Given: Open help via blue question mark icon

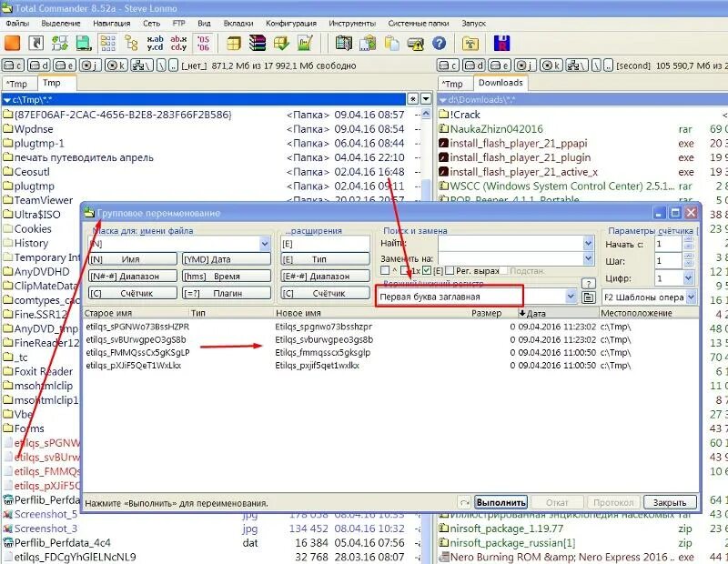Looking at the screenshot, I should [x=439, y=43].
